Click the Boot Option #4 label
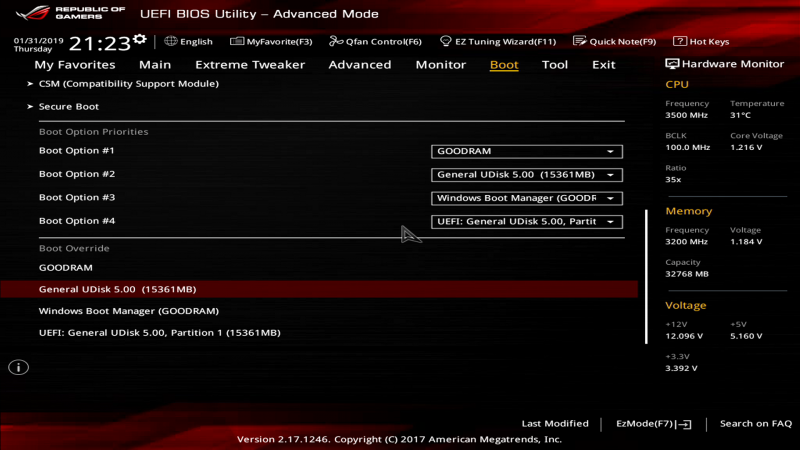The width and height of the screenshot is (800, 450). (x=77, y=221)
